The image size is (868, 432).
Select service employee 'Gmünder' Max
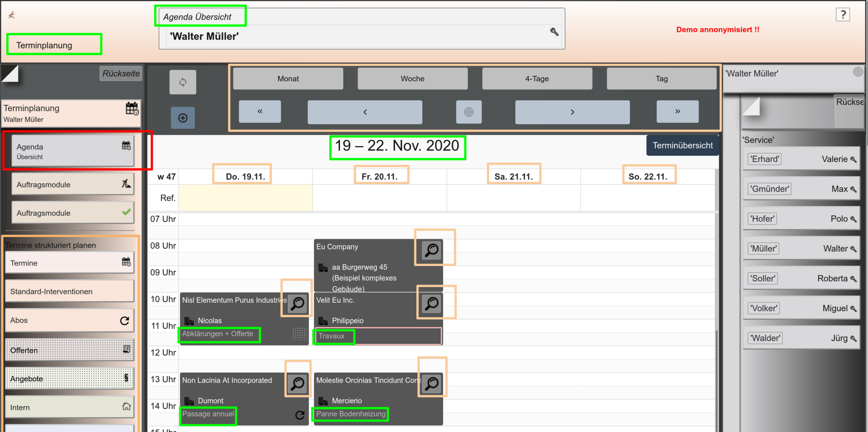tap(801, 189)
